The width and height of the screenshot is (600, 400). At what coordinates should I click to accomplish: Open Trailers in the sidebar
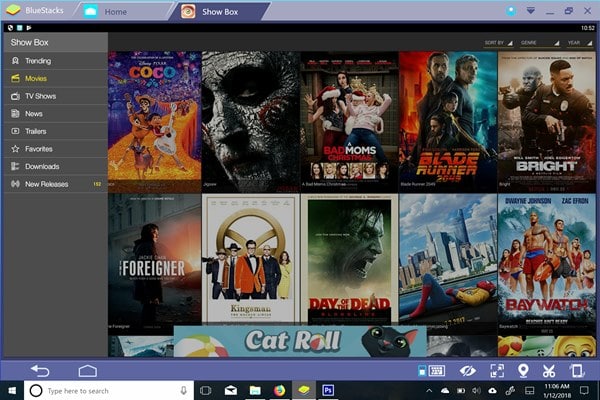pyautogui.click(x=56, y=131)
